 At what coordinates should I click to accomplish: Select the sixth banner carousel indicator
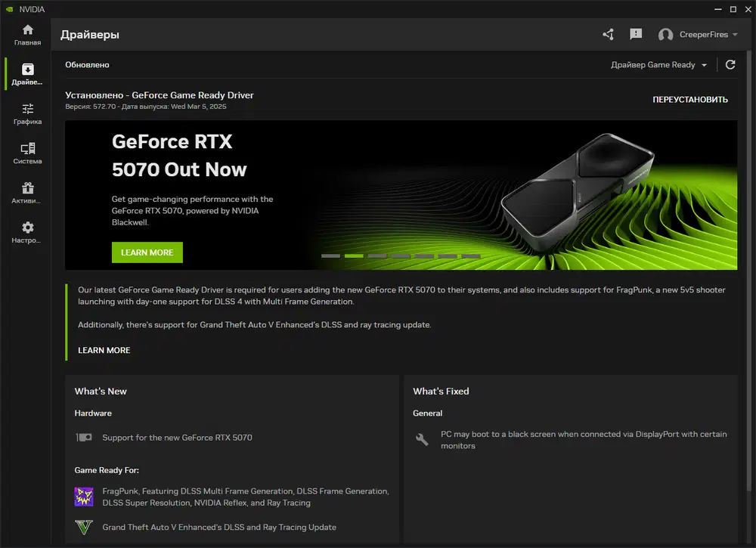448,256
